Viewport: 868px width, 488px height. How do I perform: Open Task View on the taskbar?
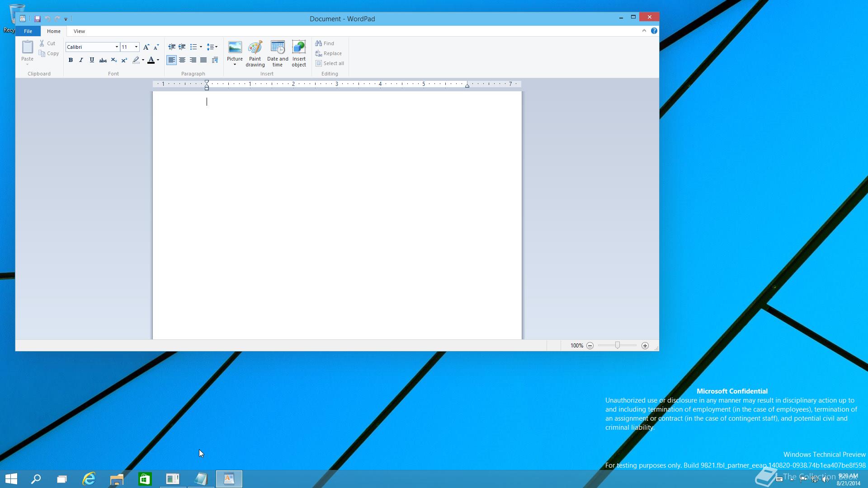pyautogui.click(x=62, y=479)
